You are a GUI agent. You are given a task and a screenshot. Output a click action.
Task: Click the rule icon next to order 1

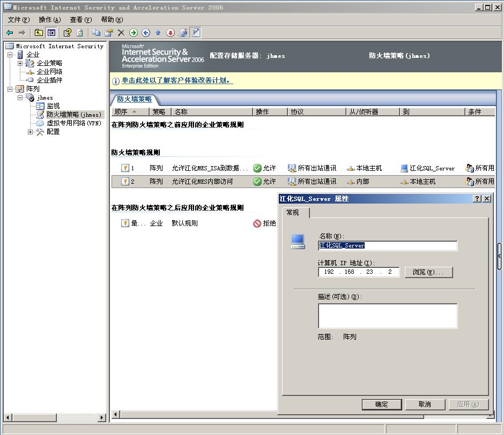tap(125, 168)
